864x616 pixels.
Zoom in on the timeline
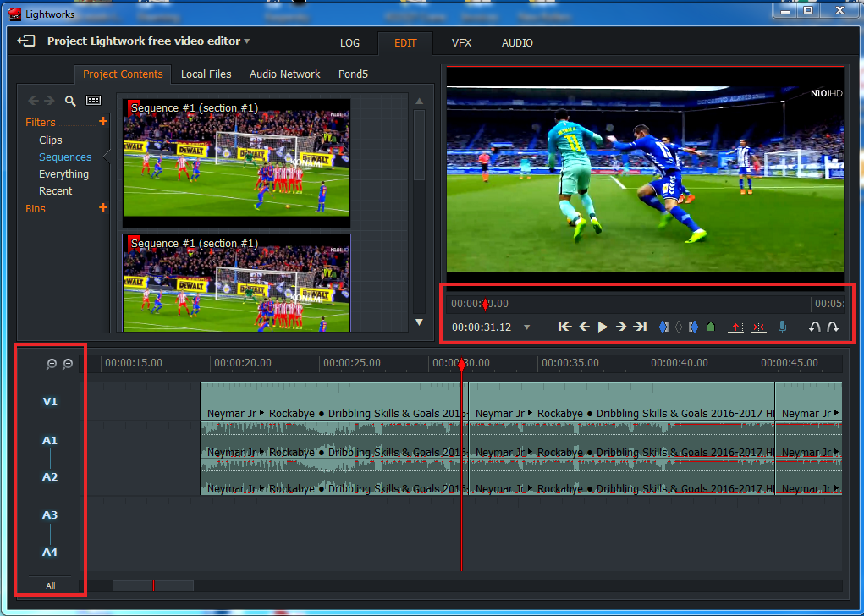pyautogui.click(x=52, y=364)
